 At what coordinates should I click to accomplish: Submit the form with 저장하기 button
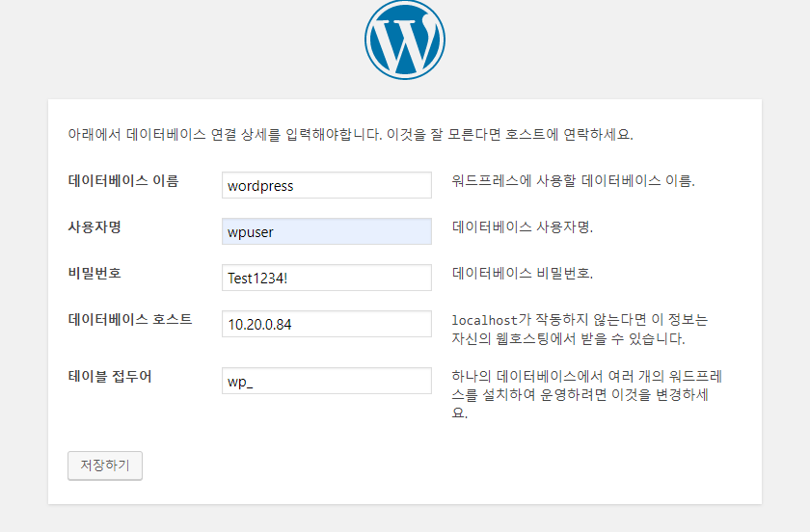point(105,465)
